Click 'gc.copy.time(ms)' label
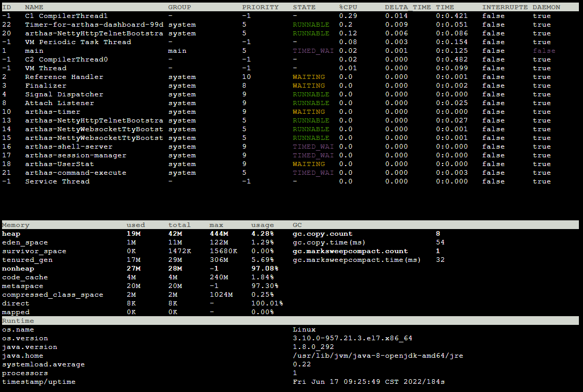 click(329, 243)
